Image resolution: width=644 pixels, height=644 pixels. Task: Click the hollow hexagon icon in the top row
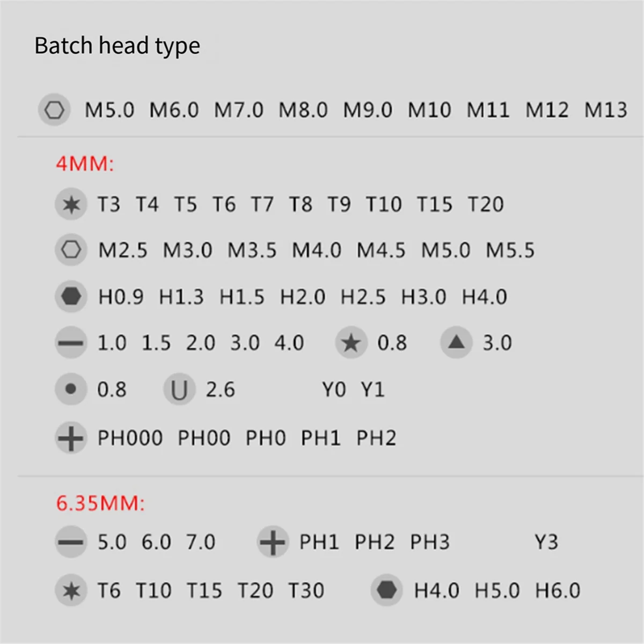click(x=54, y=110)
